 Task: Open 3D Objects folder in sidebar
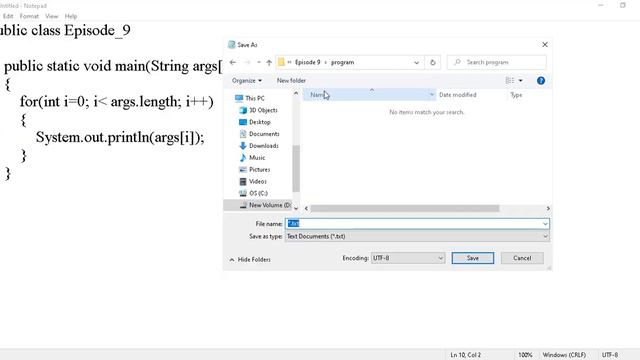[258, 110]
